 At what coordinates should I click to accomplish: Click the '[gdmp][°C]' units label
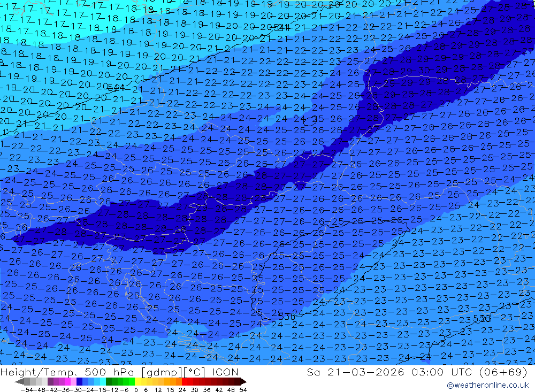coord(173,373)
